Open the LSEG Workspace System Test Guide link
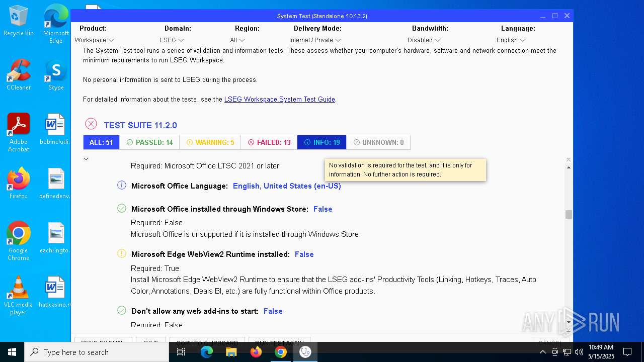Image resolution: width=644 pixels, height=362 pixels. tap(280, 99)
